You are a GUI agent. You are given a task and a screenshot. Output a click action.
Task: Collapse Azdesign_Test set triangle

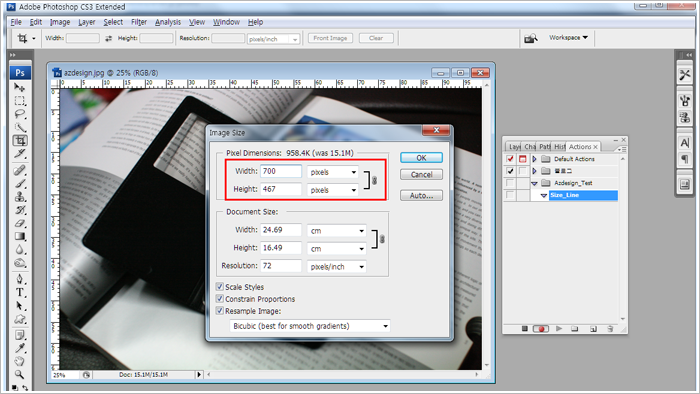click(x=534, y=183)
